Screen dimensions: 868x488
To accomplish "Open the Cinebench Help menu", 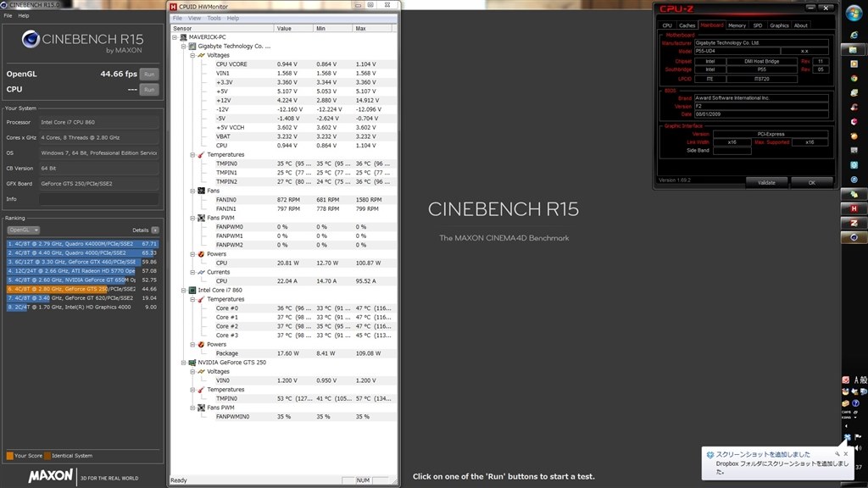I will pyautogui.click(x=23, y=15).
